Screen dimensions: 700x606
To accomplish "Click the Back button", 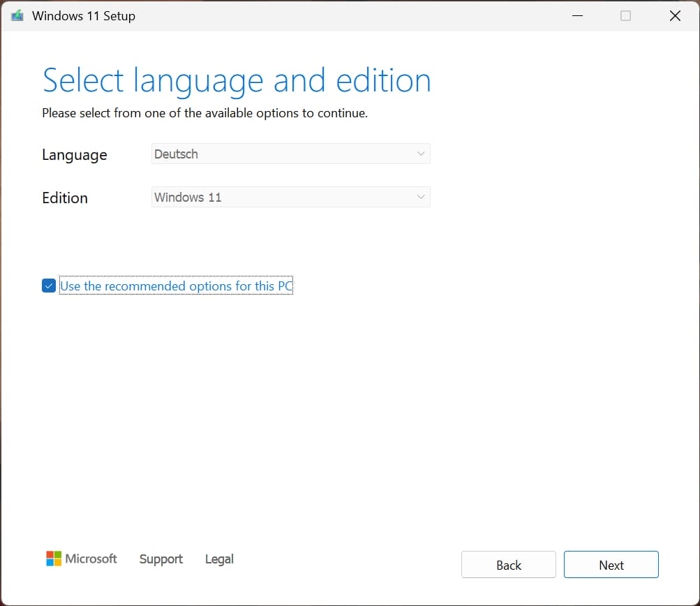I will pyautogui.click(x=508, y=564).
